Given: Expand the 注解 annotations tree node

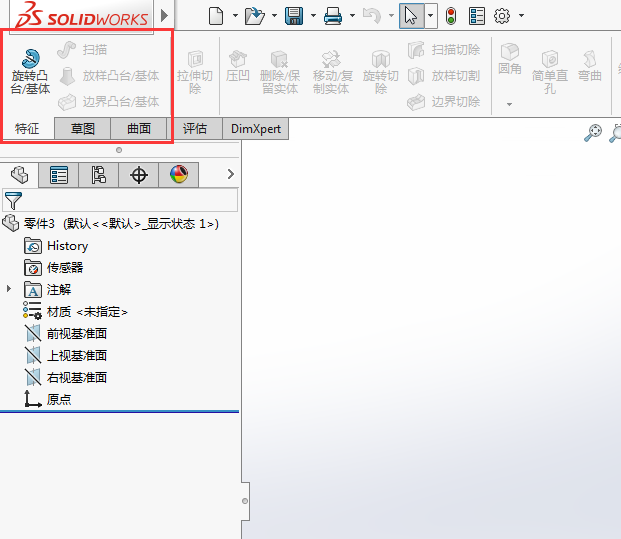Looking at the screenshot, I should (x=9, y=289).
